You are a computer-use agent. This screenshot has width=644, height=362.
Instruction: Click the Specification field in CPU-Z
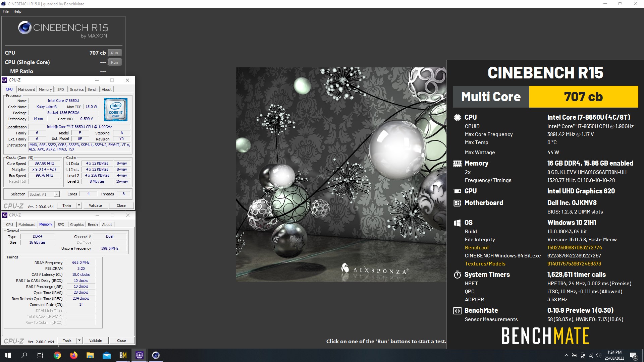click(x=79, y=127)
